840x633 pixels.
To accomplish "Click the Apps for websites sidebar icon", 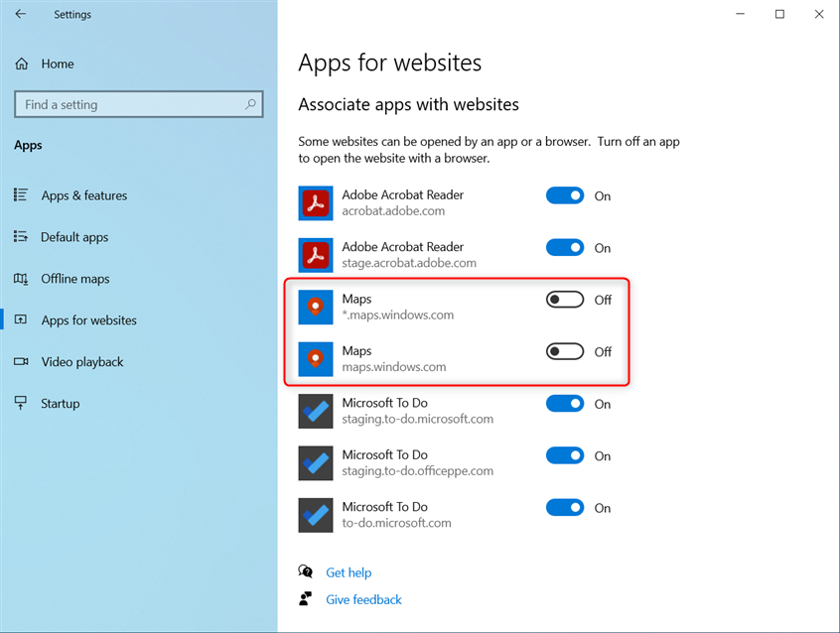I will point(21,319).
